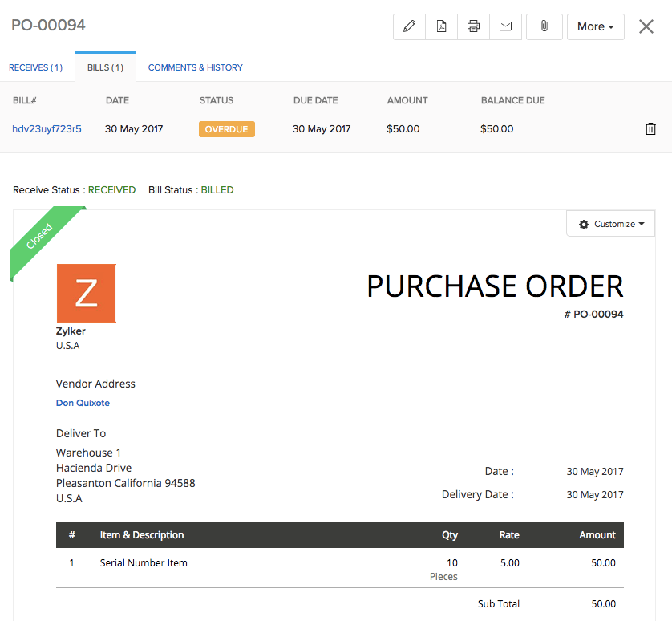The image size is (672, 621).
Task: Click the pencil edit icon
Action: [x=410, y=26]
